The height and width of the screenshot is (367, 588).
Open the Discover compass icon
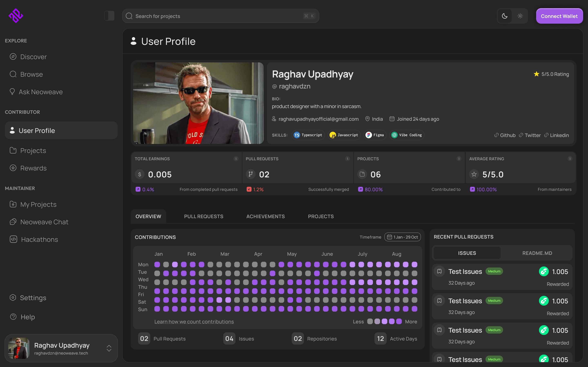pyautogui.click(x=13, y=56)
